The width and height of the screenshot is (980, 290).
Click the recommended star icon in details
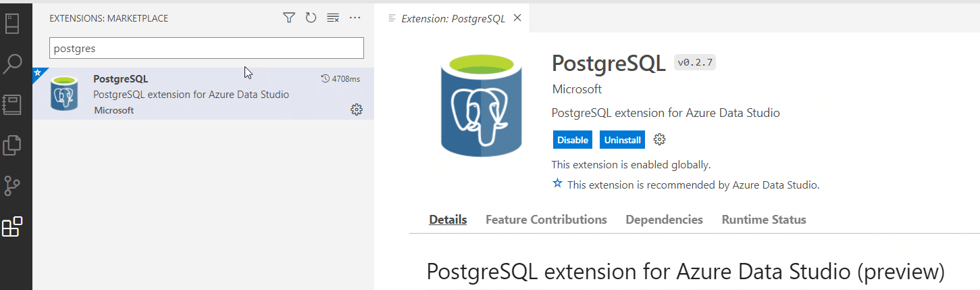pos(557,183)
